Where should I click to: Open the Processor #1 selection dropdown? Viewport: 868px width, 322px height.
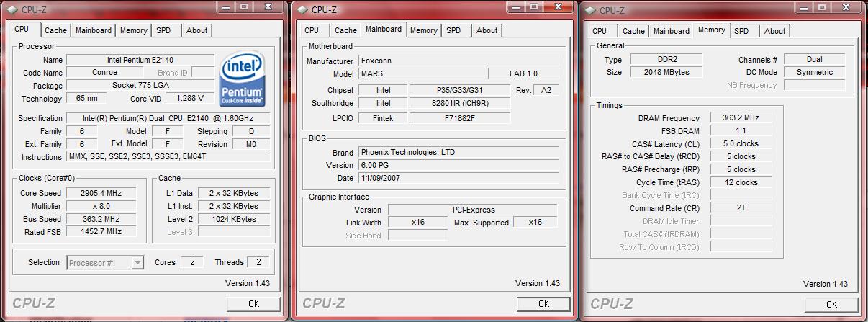(x=106, y=263)
